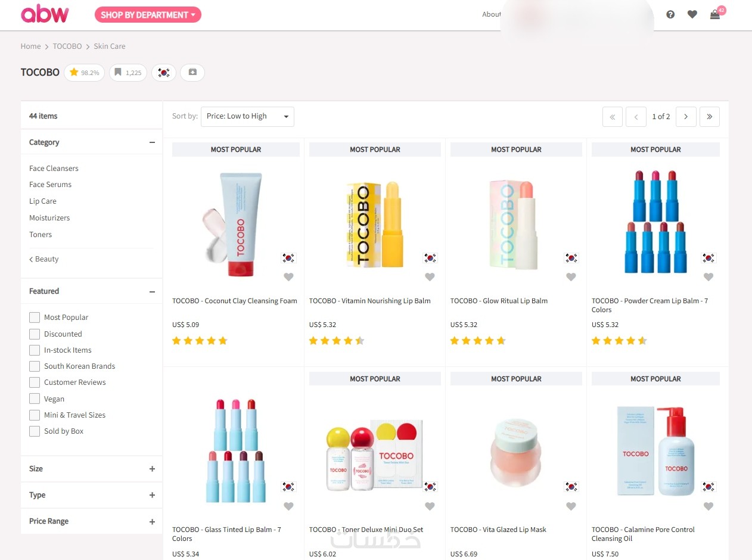Click Korean flag on Toner Deluxe Mini Duo Set
The height and width of the screenshot is (560, 752).
(x=430, y=487)
